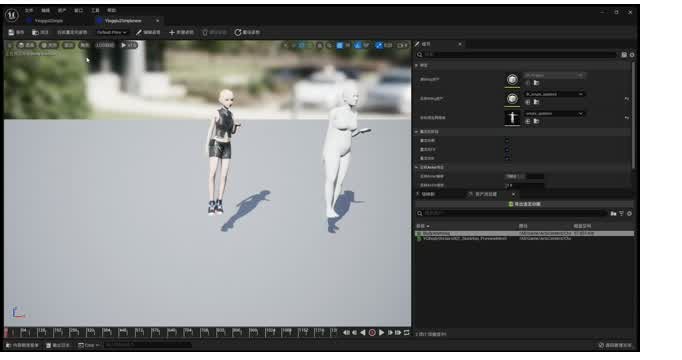Screen dimensions: 682x360
Task: Open the asset browser settings gear
Action: [x=629, y=213]
